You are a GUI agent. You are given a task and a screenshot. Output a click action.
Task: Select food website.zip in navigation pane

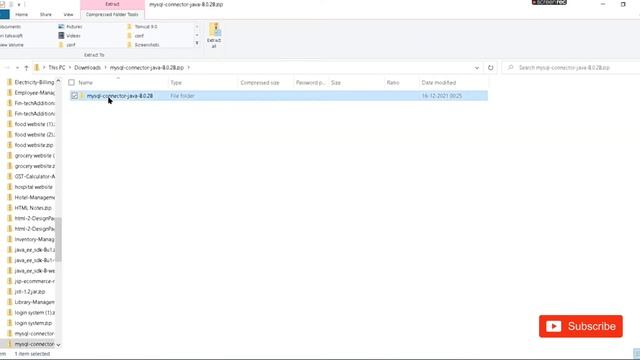coord(30,145)
